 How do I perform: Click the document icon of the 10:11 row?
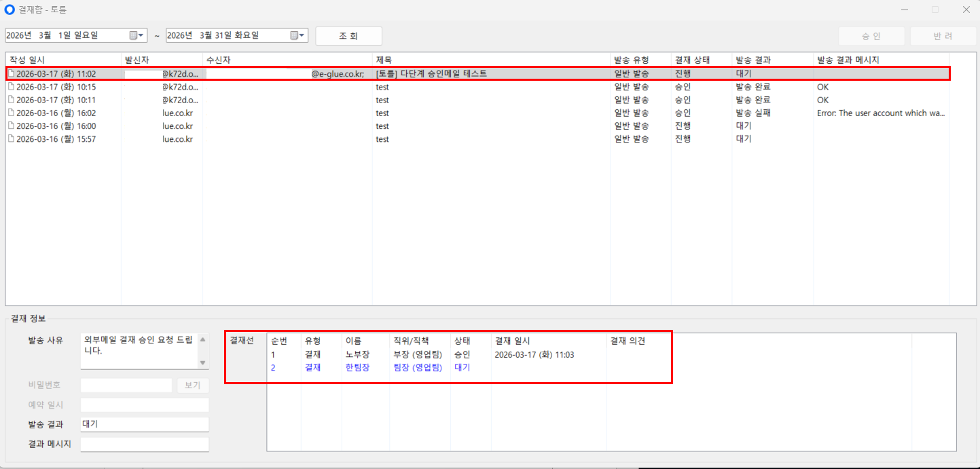11,100
